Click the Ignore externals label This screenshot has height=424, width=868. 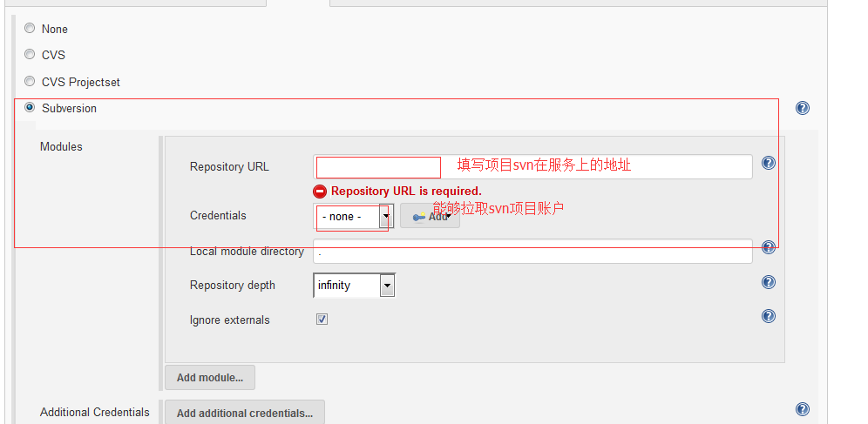(230, 320)
